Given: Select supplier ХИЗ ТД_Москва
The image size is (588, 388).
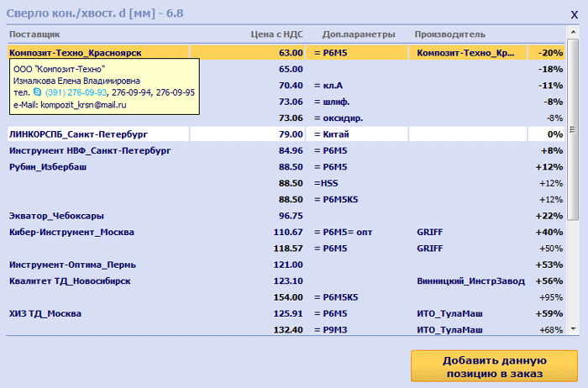Looking at the screenshot, I should (45, 314).
